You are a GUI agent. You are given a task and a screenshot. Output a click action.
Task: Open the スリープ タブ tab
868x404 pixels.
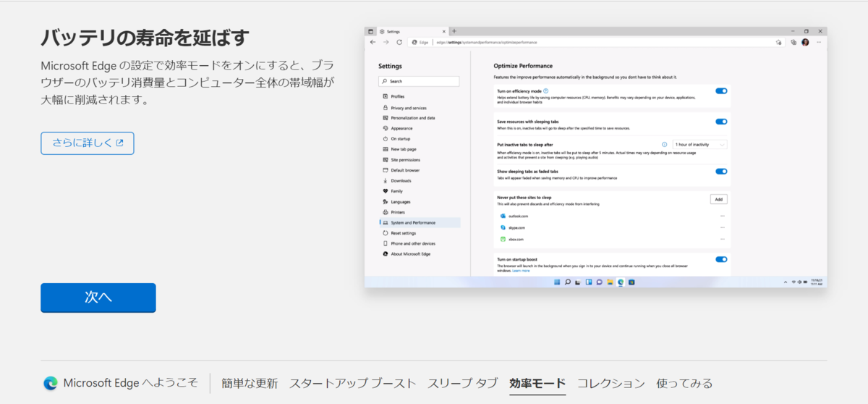pos(463,383)
